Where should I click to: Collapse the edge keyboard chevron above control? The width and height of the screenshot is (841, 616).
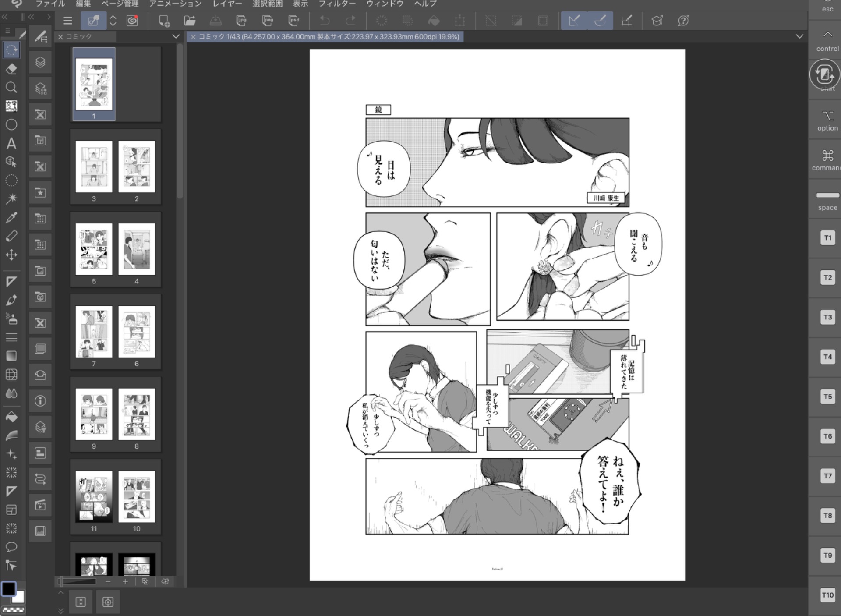(x=827, y=34)
